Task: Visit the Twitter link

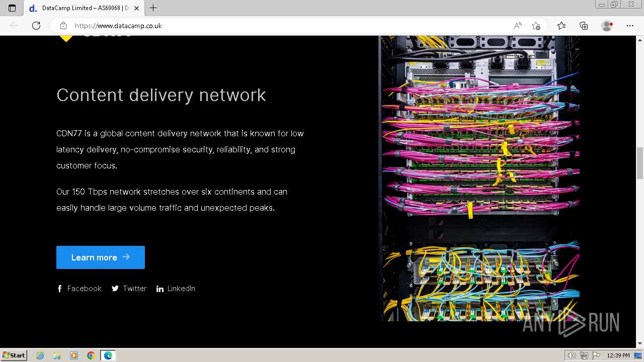Action: 129,289
